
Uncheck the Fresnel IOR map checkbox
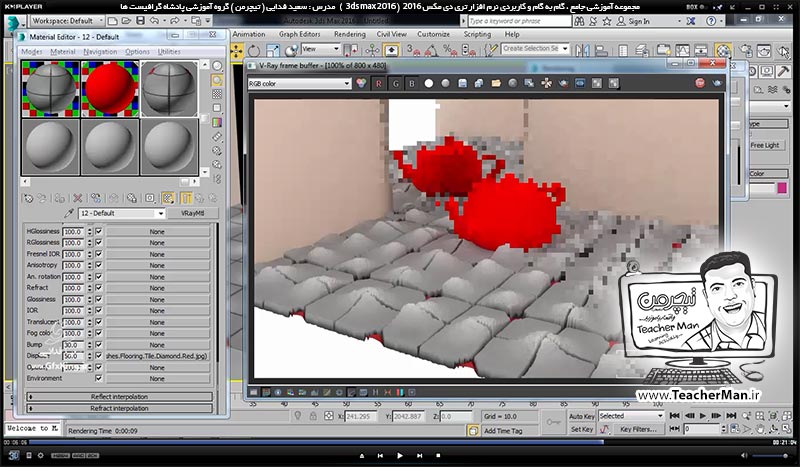coord(99,254)
